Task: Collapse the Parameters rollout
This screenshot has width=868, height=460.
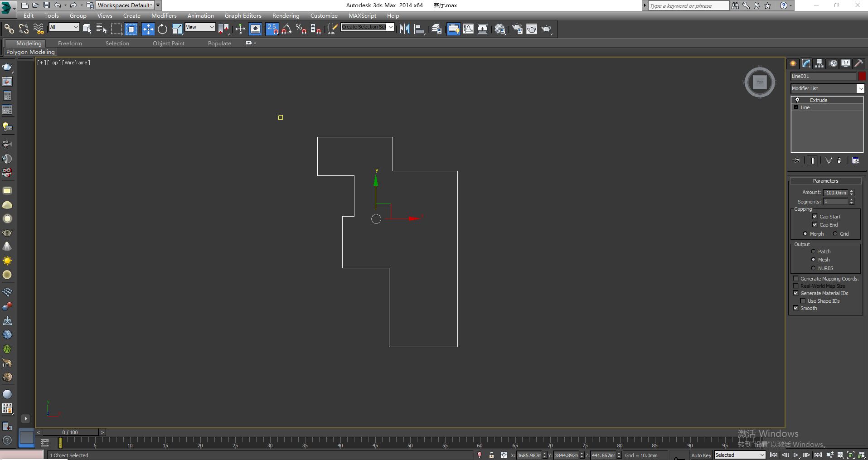Action: click(825, 181)
